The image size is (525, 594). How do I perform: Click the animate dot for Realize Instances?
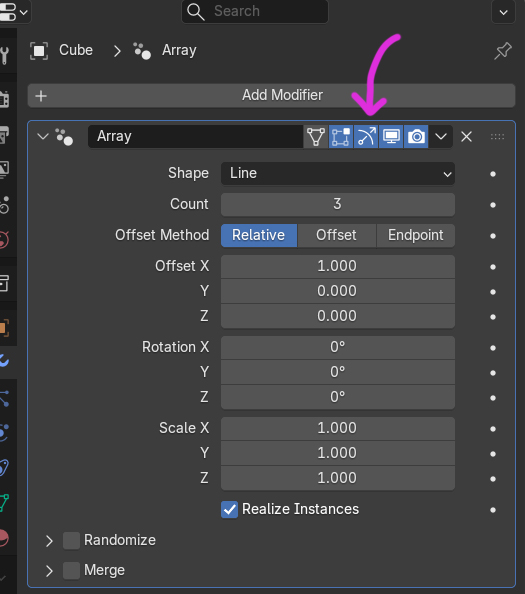pos(493,510)
